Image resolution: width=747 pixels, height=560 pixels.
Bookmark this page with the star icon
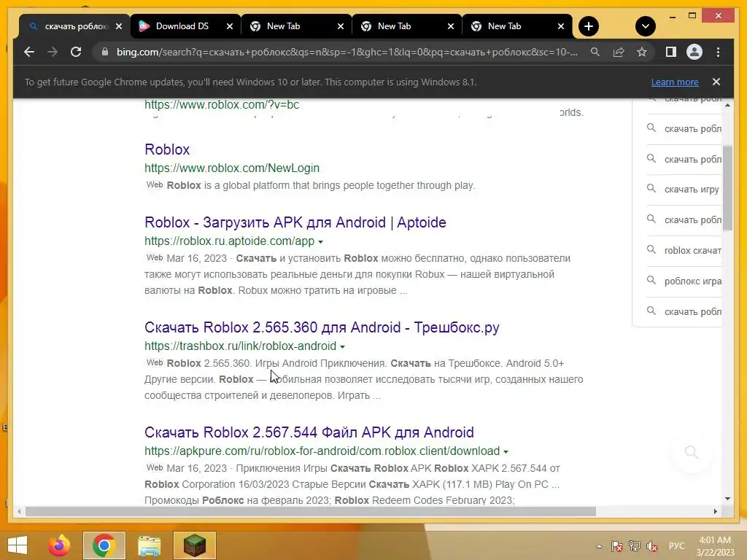tap(642, 52)
